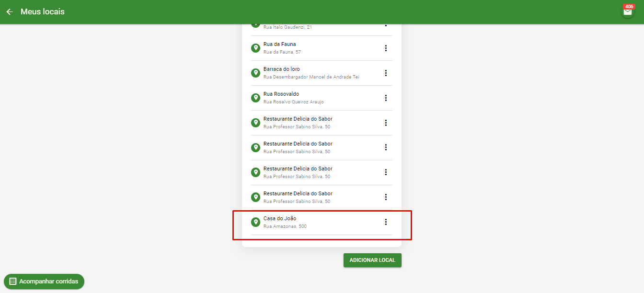Click the list icon in Acompanhar corridas
Image resolution: width=644 pixels, height=293 pixels.
pyautogui.click(x=13, y=282)
